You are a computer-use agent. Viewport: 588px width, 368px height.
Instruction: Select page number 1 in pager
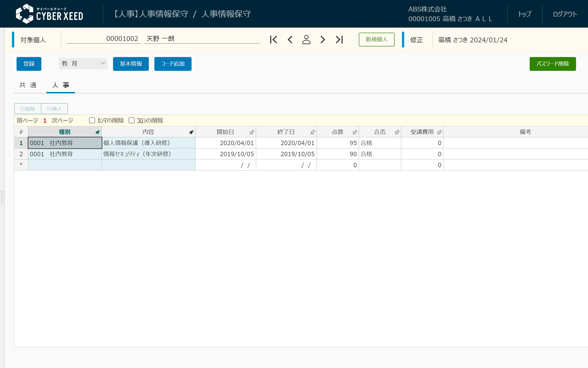pyautogui.click(x=45, y=121)
